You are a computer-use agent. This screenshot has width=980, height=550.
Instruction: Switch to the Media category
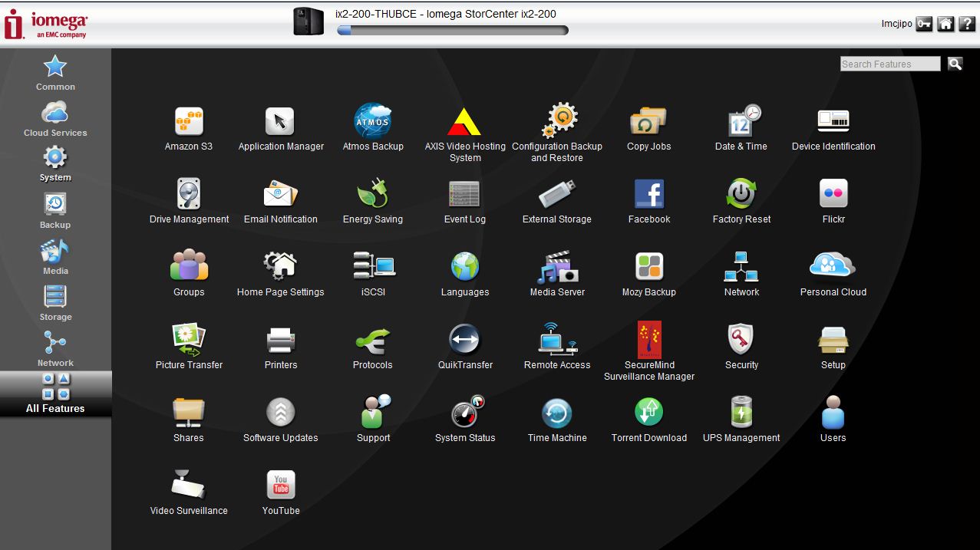(55, 257)
